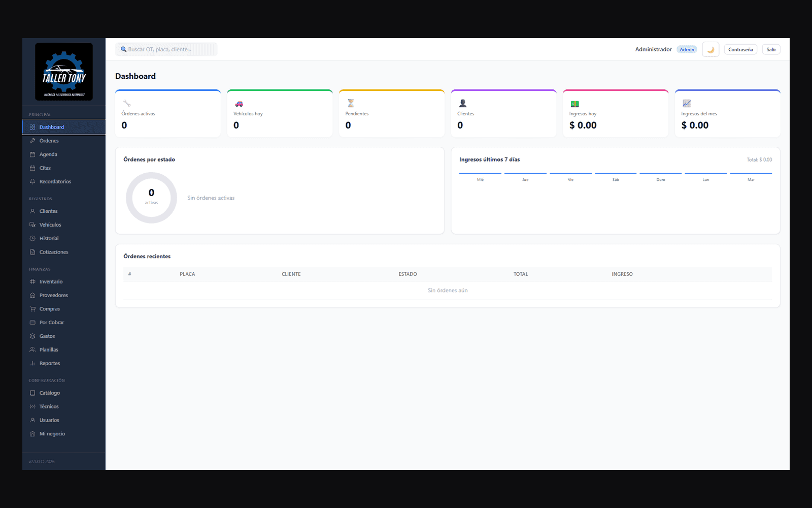This screenshot has width=812, height=508.
Task: Click the cart icon beside Compras
Action: (x=32, y=309)
